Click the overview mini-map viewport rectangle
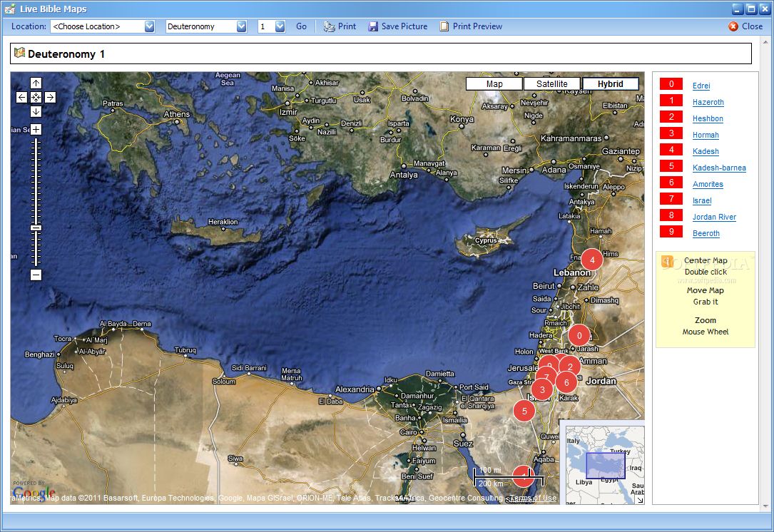This screenshot has width=774, height=532. [x=606, y=466]
